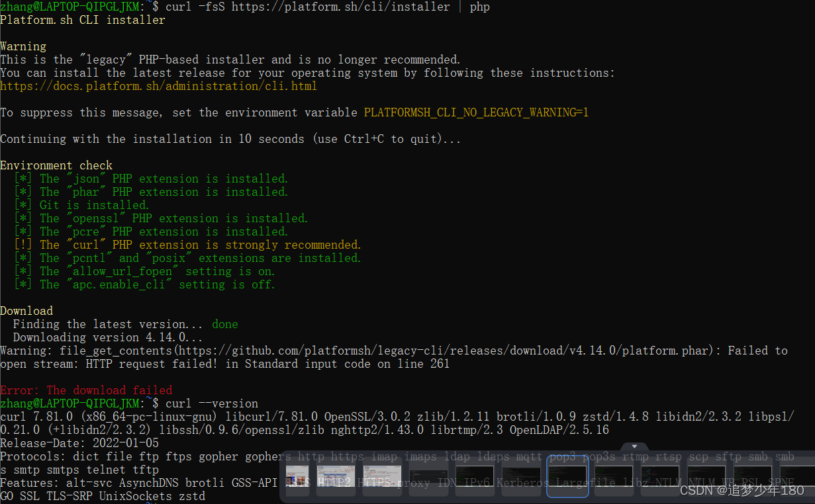Click the 'Download' section heading

point(26,311)
